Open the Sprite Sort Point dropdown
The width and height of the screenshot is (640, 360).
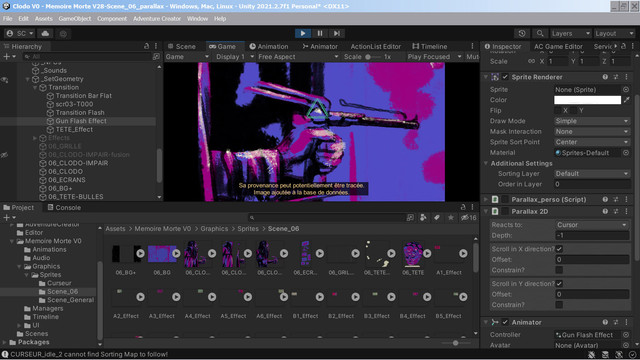point(592,142)
